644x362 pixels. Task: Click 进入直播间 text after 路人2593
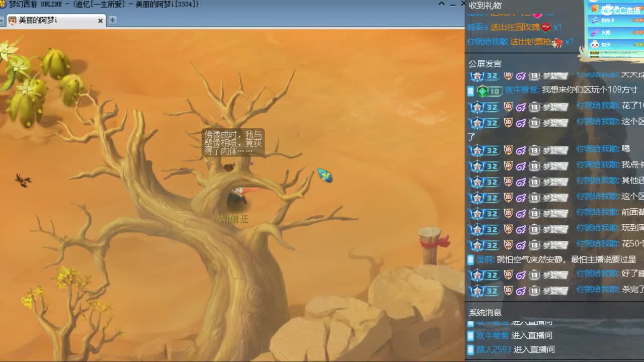point(534,349)
